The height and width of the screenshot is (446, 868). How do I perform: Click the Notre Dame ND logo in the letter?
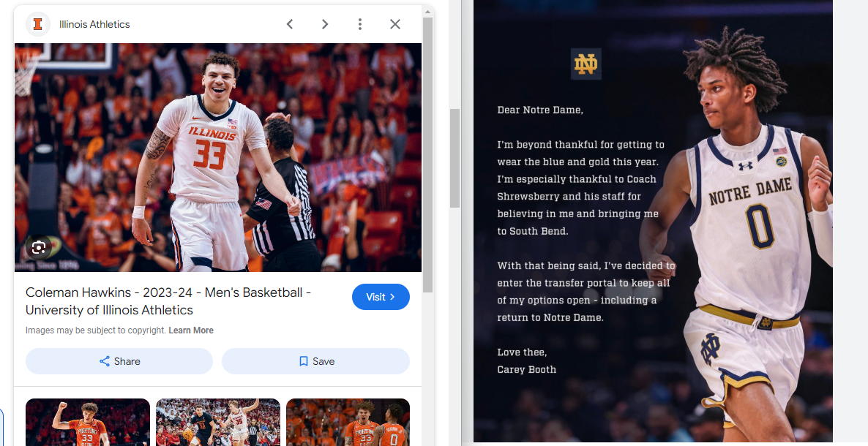(x=585, y=64)
